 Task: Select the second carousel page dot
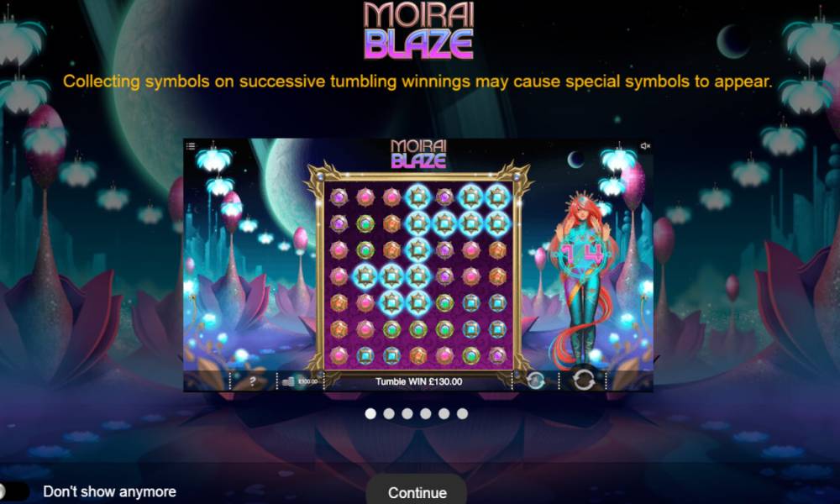point(389,413)
